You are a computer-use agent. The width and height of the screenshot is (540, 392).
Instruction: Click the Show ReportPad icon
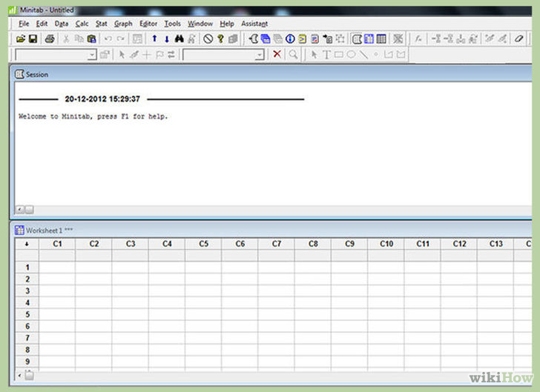(x=315, y=39)
